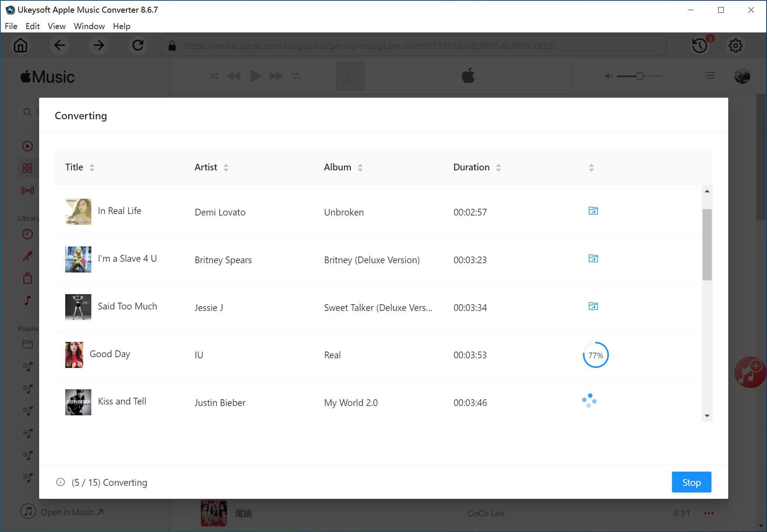Click the Album column sort arrow
Screen dimensions: 767x532
[x=360, y=167]
